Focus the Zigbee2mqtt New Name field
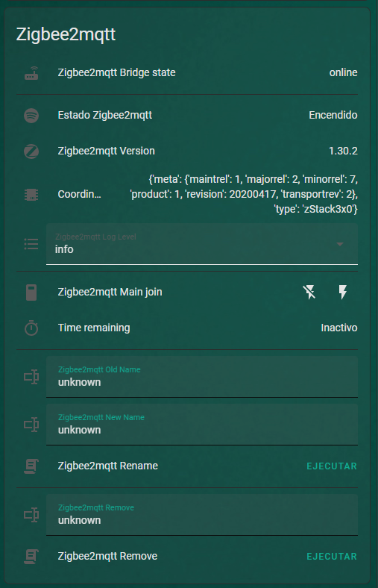 pyautogui.click(x=202, y=425)
